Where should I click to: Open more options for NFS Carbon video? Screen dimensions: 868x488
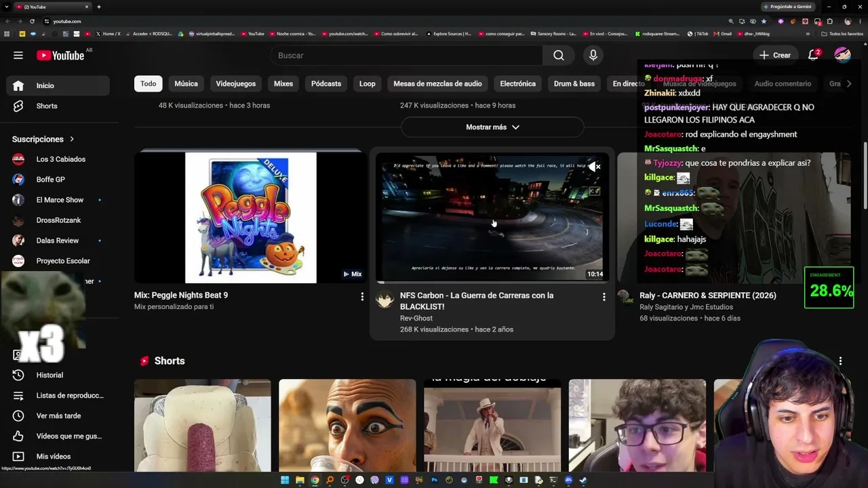pyautogui.click(x=604, y=296)
